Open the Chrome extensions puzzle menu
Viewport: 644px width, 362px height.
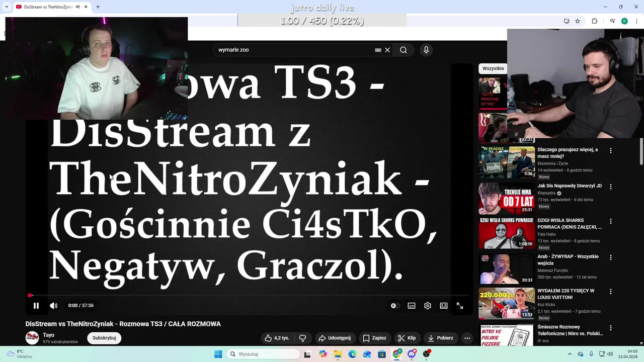(594, 21)
